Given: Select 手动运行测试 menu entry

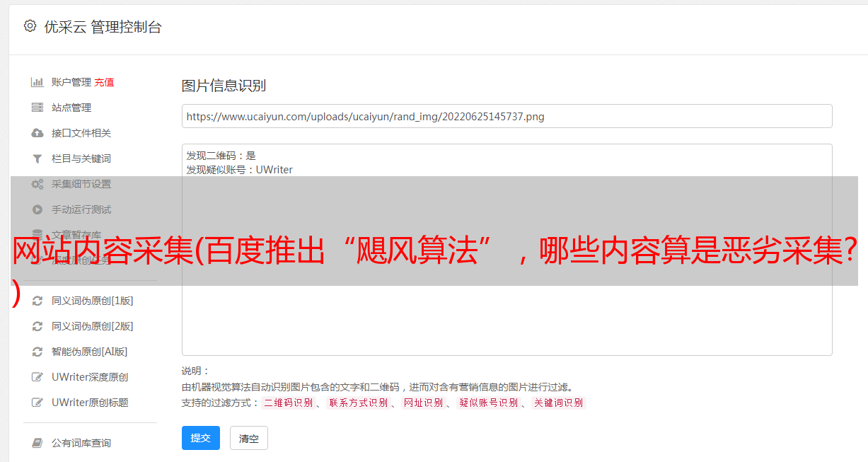Looking at the screenshot, I should point(83,209).
